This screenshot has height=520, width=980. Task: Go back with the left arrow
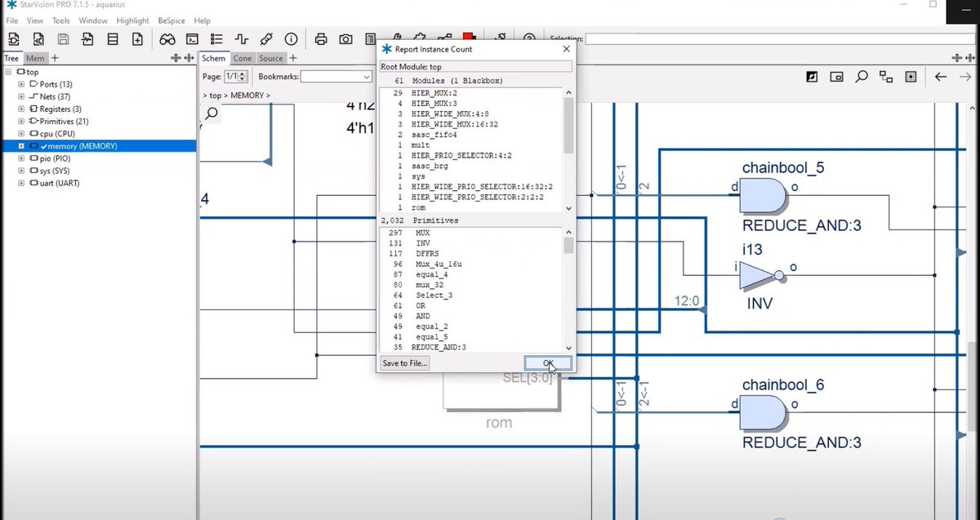(941, 77)
